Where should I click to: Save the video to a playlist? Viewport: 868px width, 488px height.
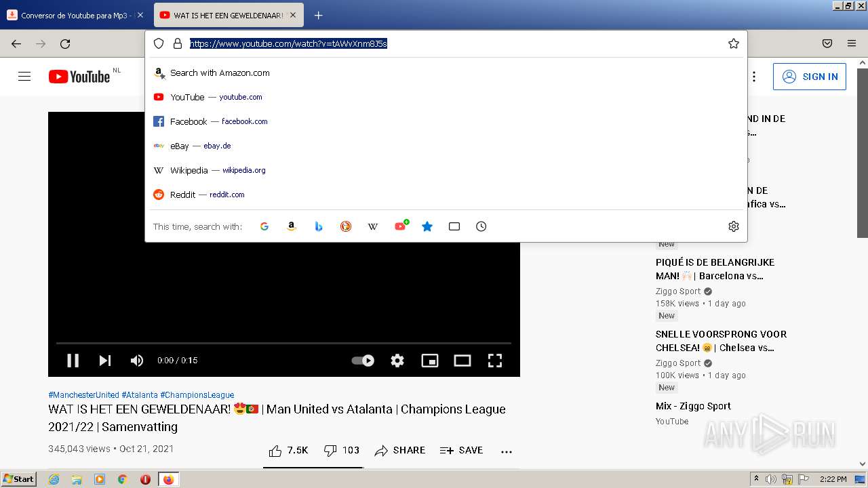pyautogui.click(x=462, y=450)
